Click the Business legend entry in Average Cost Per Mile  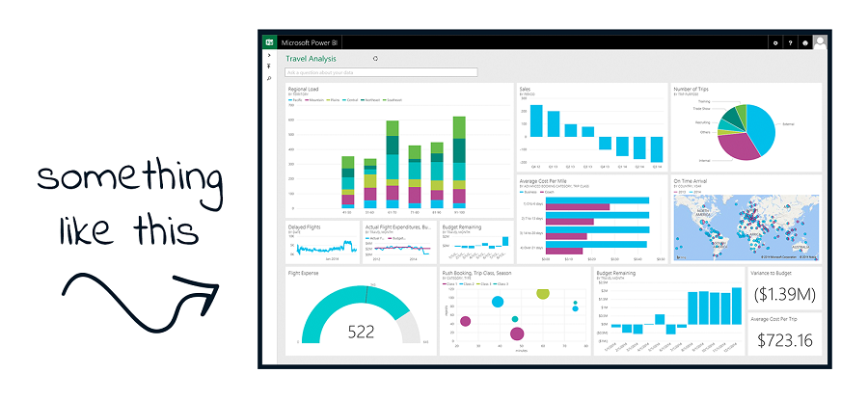click(529, 193)
